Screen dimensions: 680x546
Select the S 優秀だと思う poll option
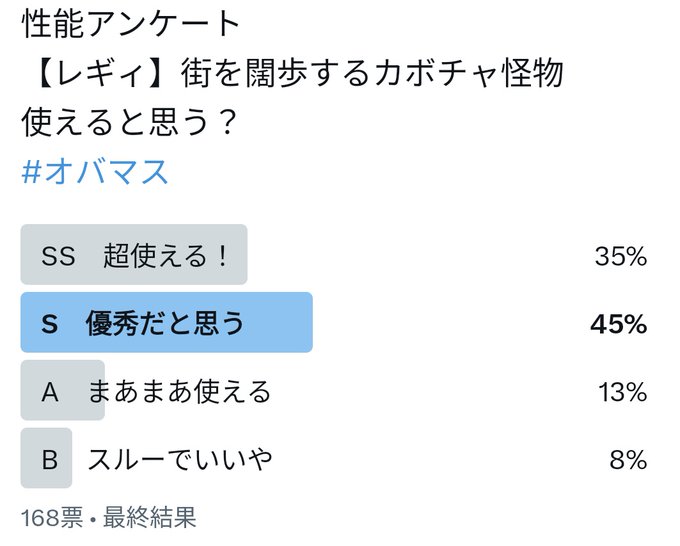pyautogui.click(x=334, y=322)
